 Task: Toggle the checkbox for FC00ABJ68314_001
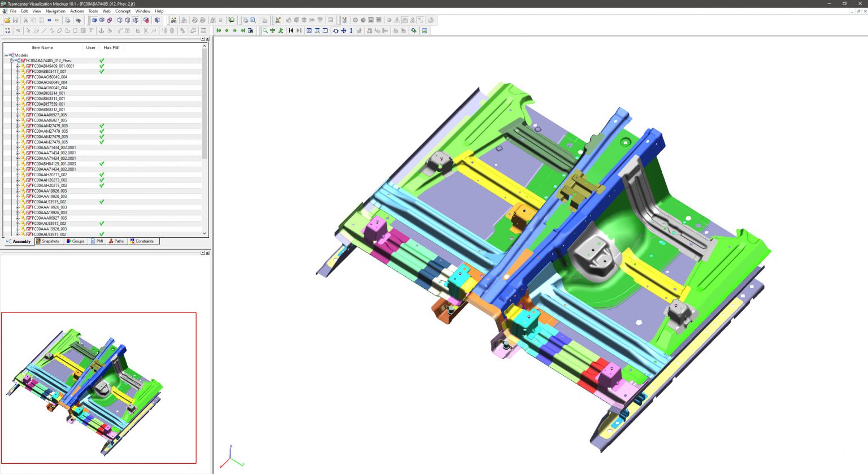29,93
